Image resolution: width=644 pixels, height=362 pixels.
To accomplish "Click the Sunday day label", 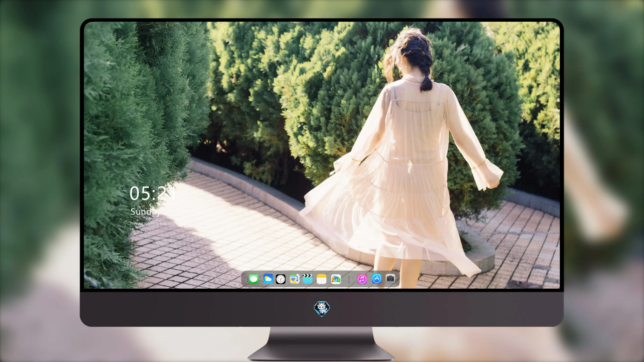I will tap(145, 212).
